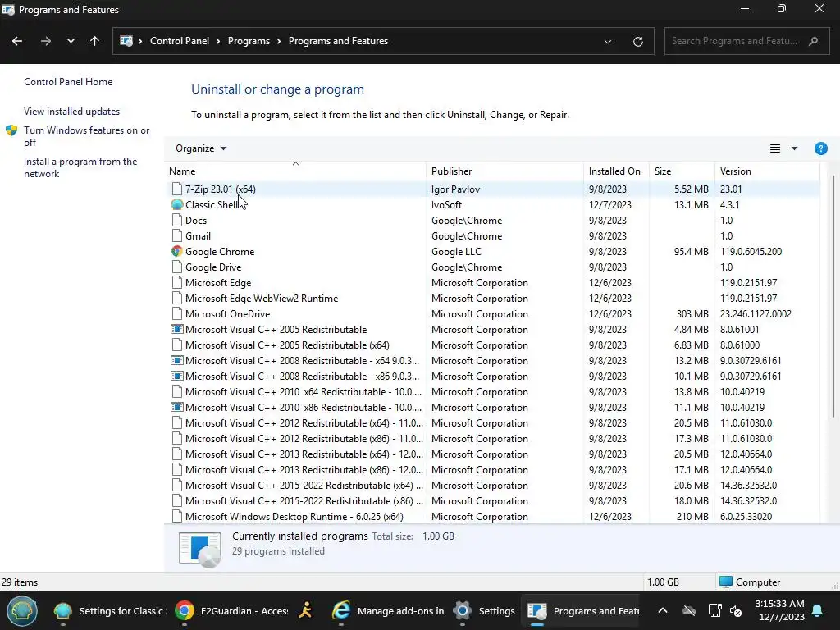Select the Classic Shell icon
840x630 pixels.
pos(177,204)
